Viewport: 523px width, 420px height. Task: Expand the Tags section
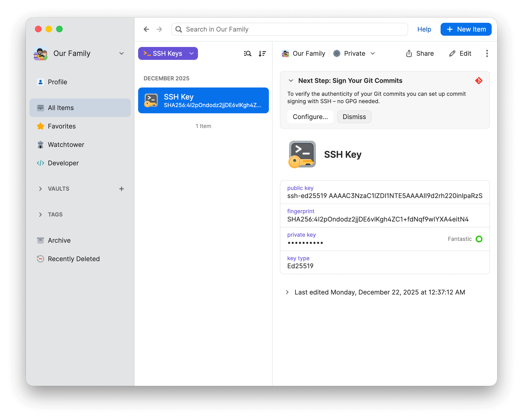coord(41,214)
